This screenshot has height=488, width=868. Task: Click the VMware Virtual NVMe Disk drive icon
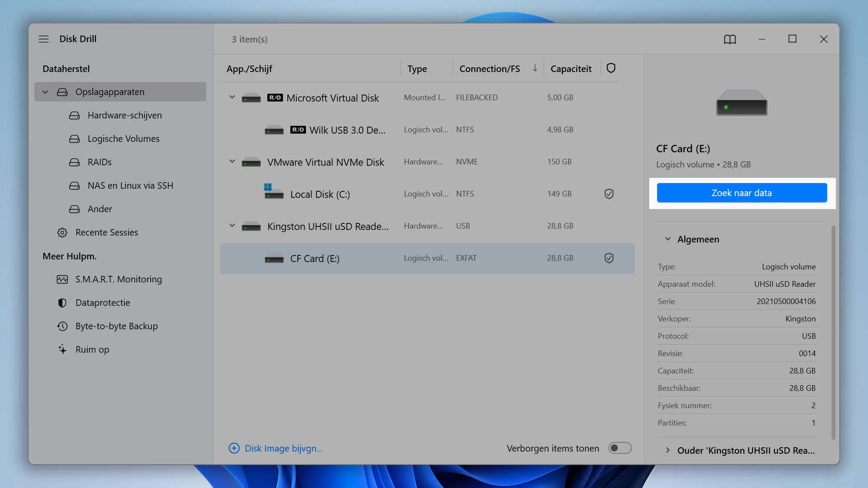pyautogui.click(x=251, y=162)
